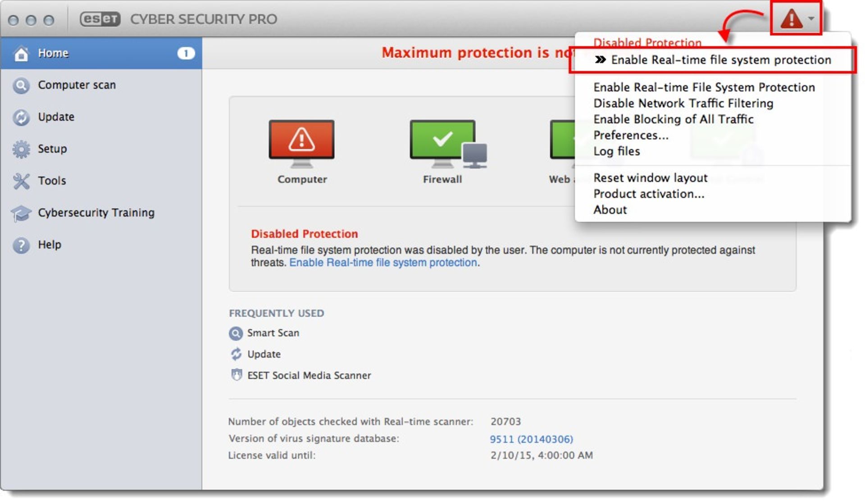The height and width of the screenshot is (504, 865).
Task: Open Product activation... menu entry
Action: pyautogui.click(x=648, y=194)
